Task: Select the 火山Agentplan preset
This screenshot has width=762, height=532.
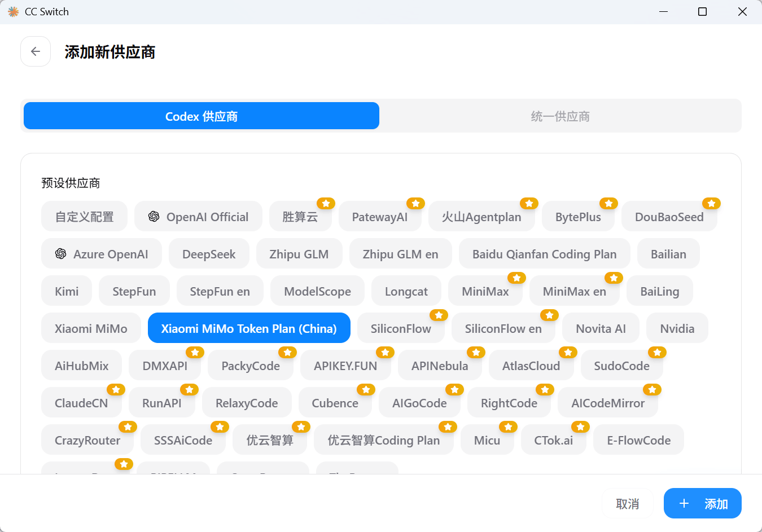Action: pos(481,217)
